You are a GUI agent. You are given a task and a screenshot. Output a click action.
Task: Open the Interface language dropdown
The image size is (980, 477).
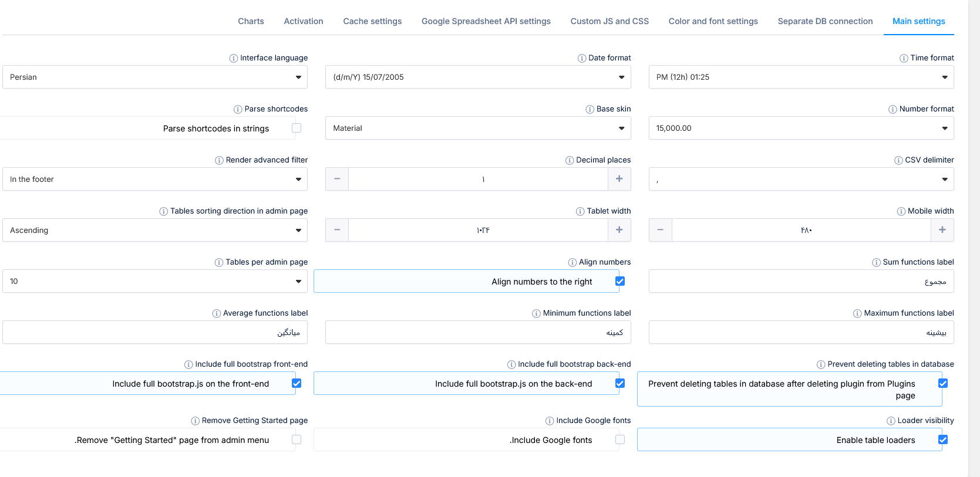click(155, 77)
